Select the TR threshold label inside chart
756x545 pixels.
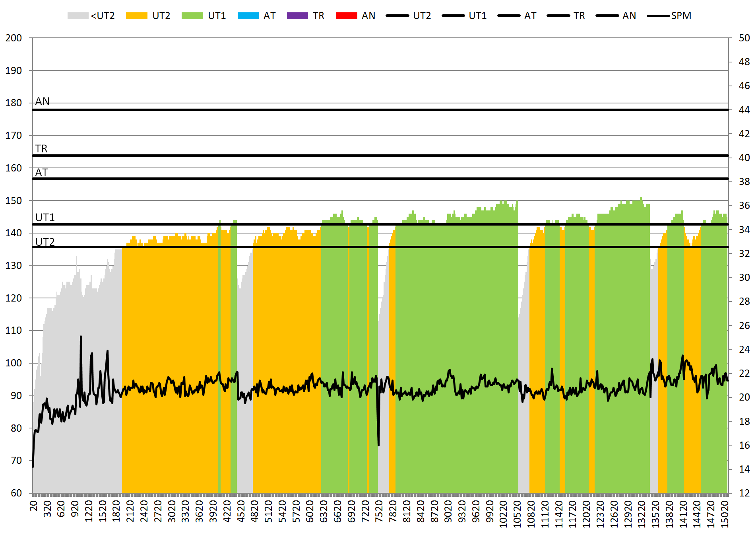(x=41, y=148)
